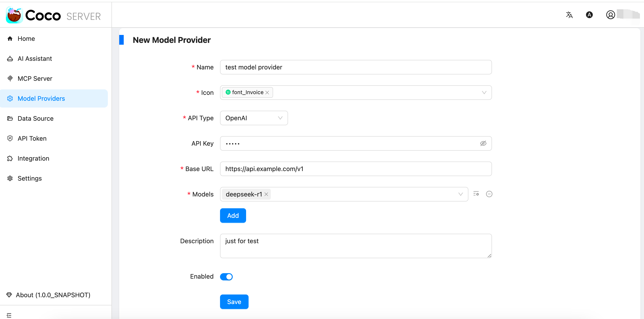Click the AI Assistant robot icon
Image resolution: width=644 pixels, height=319 pixels.
pos(10,59)
